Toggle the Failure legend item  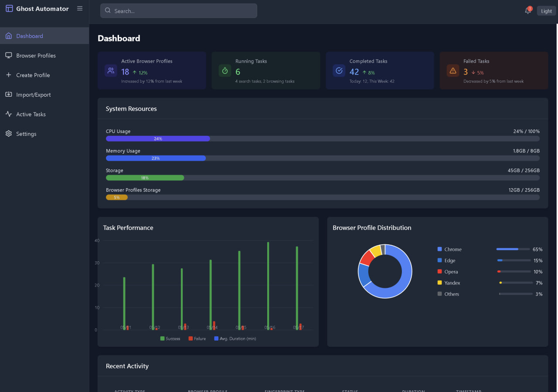click(x=197, y=338)
